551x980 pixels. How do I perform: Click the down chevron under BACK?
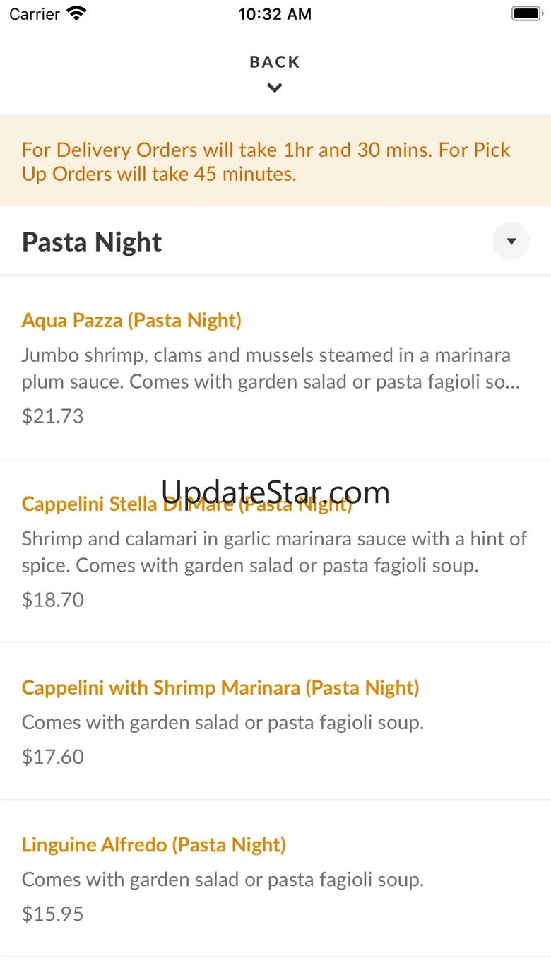click(275, 88)
